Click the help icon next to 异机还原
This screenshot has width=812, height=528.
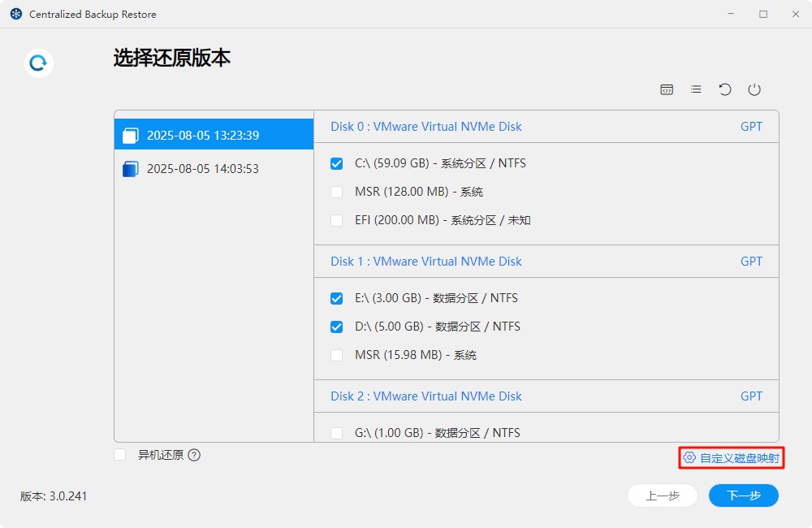(x=193, y=455)
